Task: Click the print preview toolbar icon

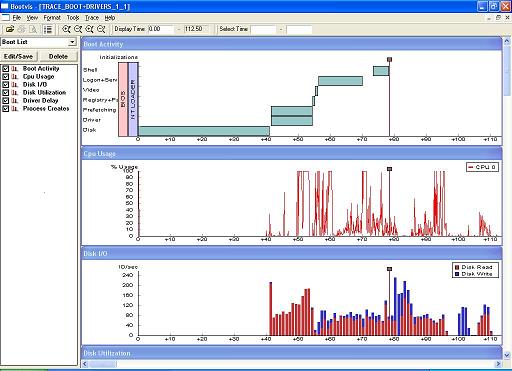Action: click(33, 29)
